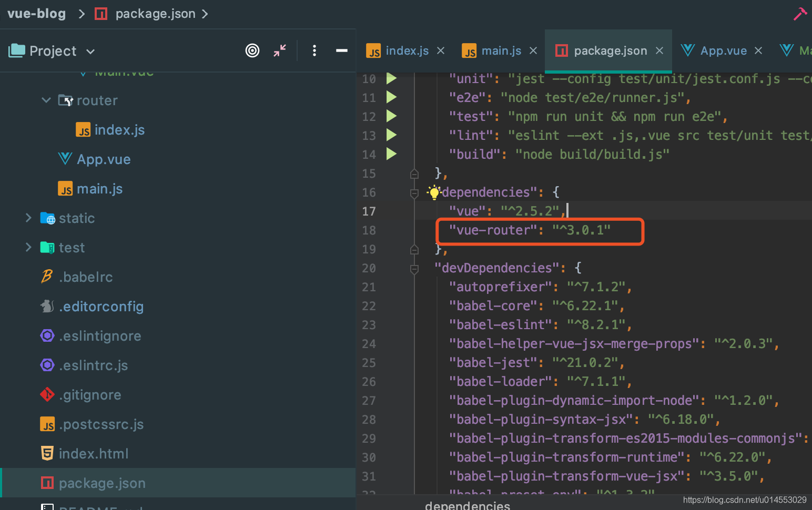Image resolution: width=812 pixels, height=510 pixels.
Task: Click the index.html HTML5 icon
Action: pyautogui.click(x=47, y=453)
